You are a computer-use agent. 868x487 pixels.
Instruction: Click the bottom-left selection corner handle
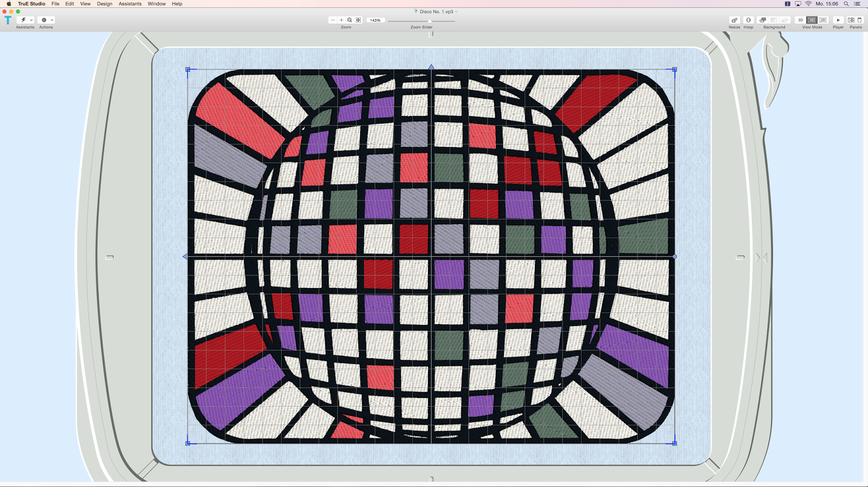[188, 443]
